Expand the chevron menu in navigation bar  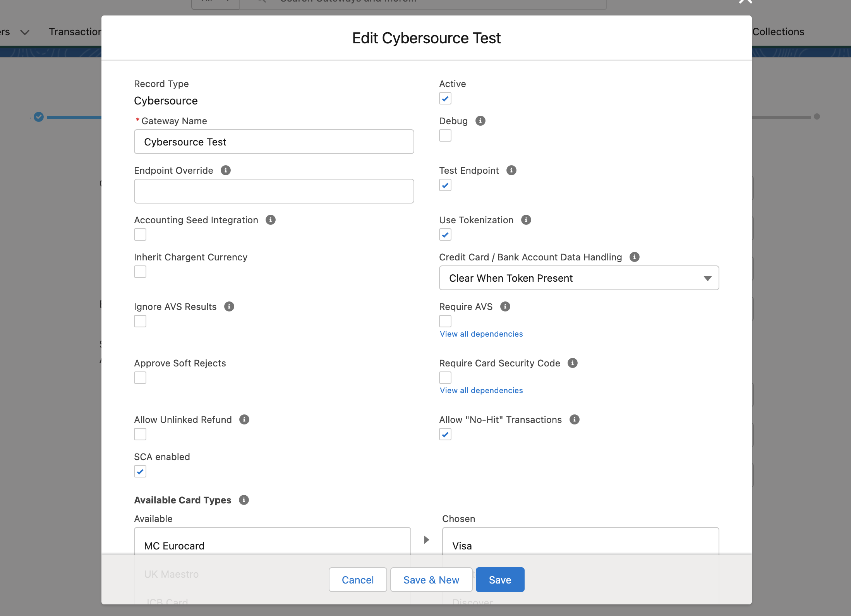point(25,32)
